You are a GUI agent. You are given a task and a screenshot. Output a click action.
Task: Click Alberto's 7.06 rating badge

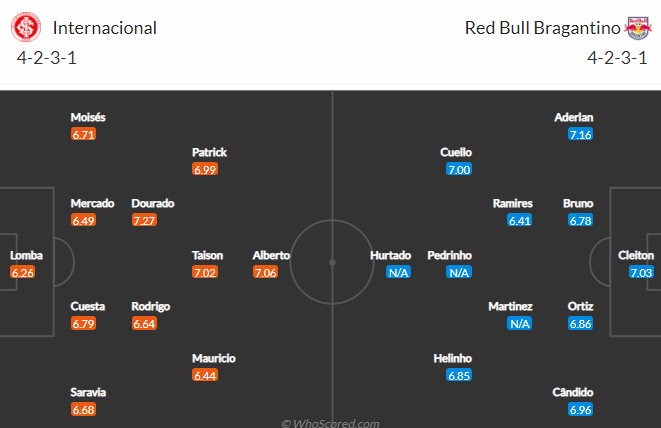coord(266,272)
